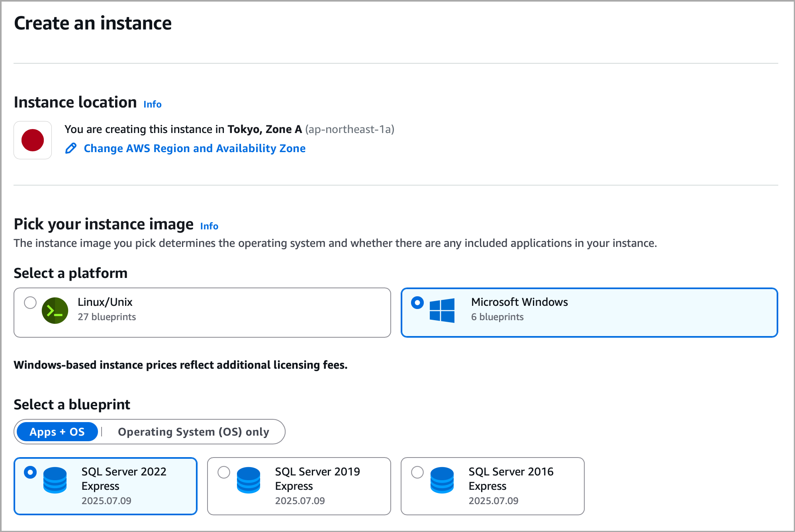Switch to Apps + OS tab

57,432
